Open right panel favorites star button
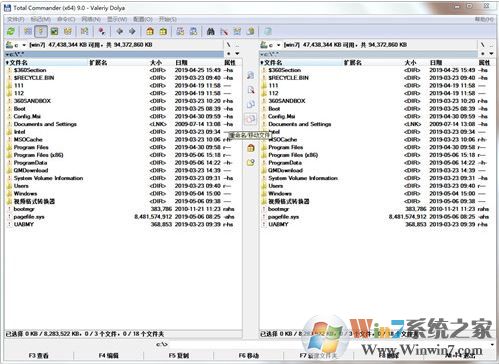499x364 pixels. point(483,54)
